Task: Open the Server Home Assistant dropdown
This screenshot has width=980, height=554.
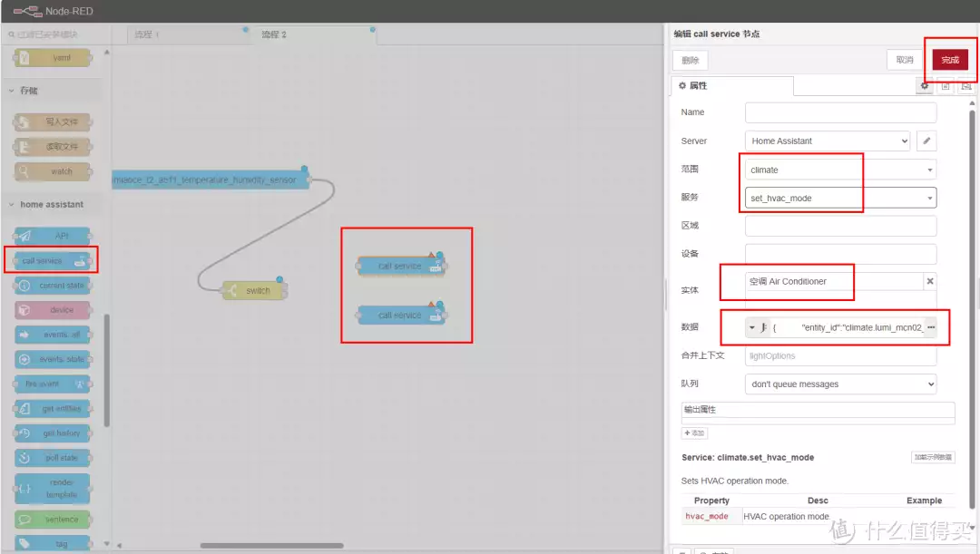Action: [x=828, y=141]
